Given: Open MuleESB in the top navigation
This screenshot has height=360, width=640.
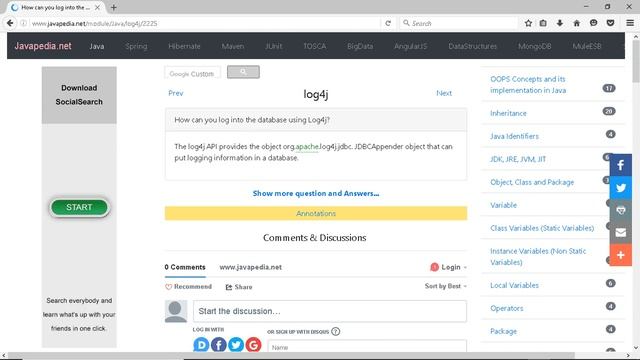Looking at the screenshot, I should 587,46.
